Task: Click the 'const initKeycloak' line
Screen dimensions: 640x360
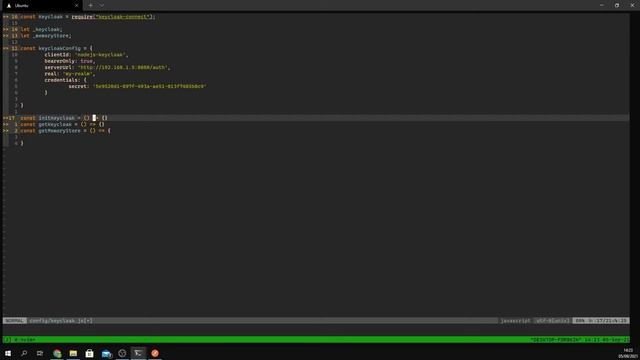Action: [x=64, y=118]
